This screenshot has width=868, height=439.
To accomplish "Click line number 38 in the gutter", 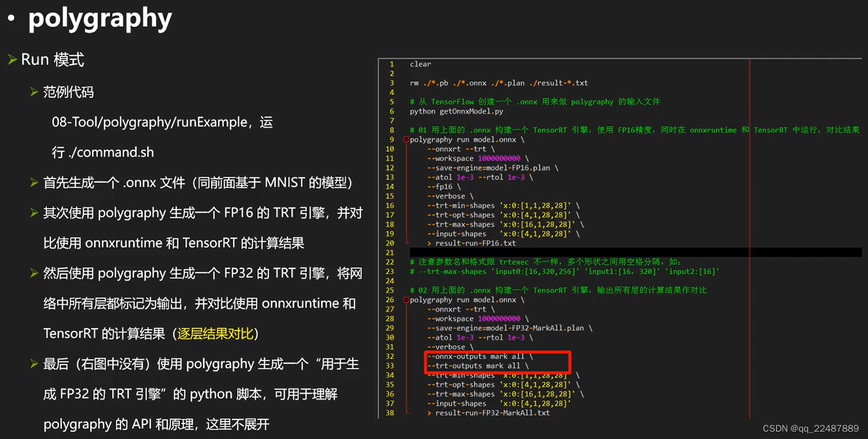I will (390, 413).
